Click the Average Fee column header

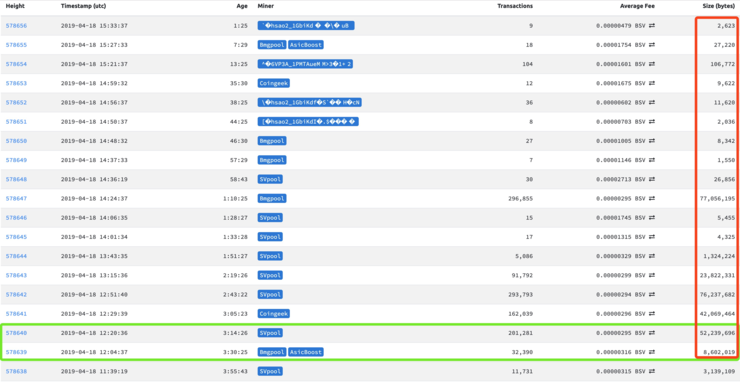click(x=637, y=6)
